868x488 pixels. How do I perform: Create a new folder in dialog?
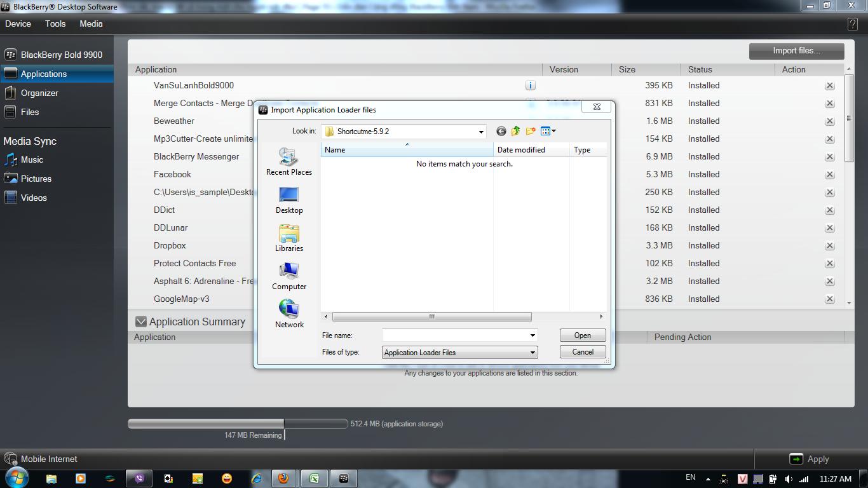click(530, 131)
